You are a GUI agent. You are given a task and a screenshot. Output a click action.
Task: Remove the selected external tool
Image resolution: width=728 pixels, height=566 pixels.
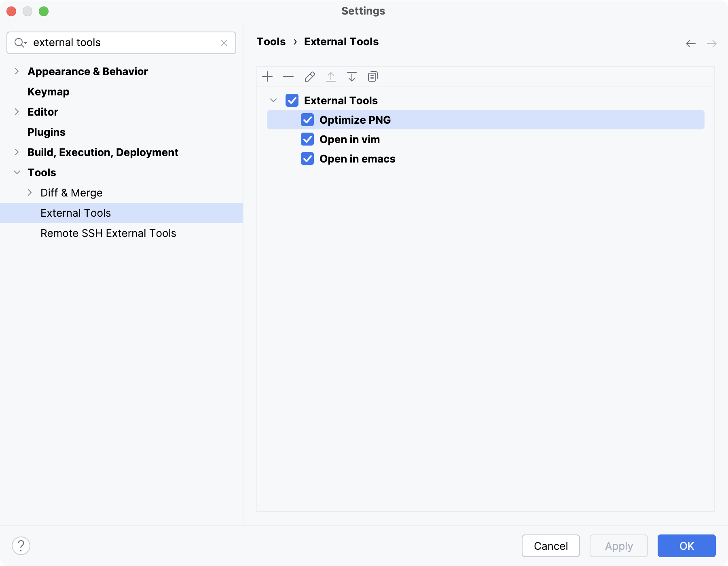(288, 76)
